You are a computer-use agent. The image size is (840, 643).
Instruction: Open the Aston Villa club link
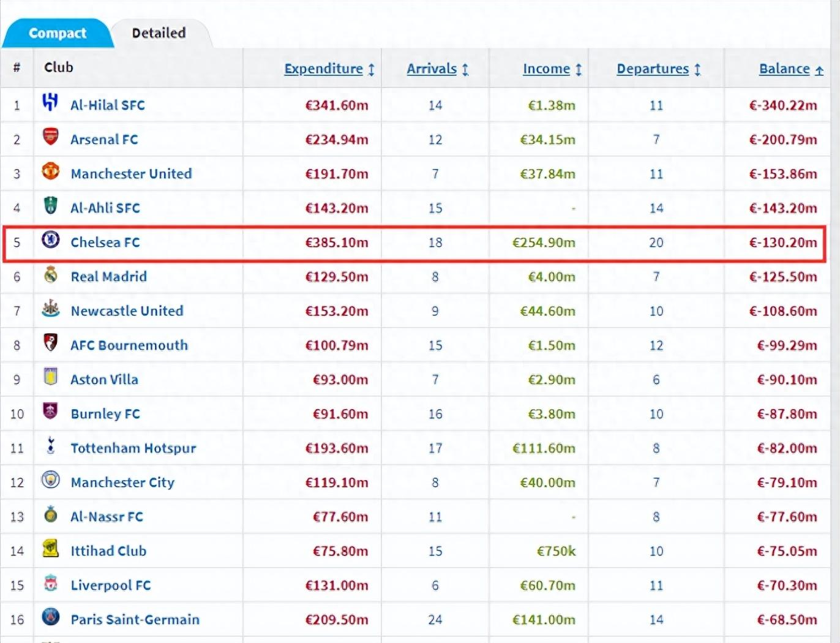104,380
